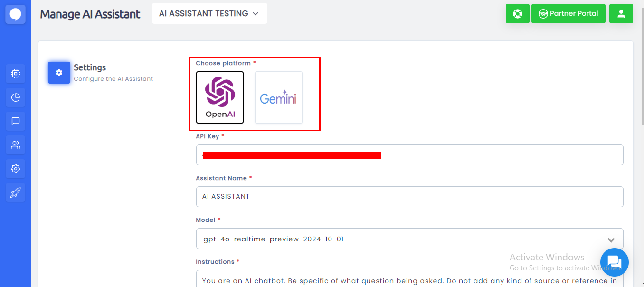The height and width of the screenshot is (287, 644).
Task: Click the blue Settings gear tile
Action: (x=59, y=73)
